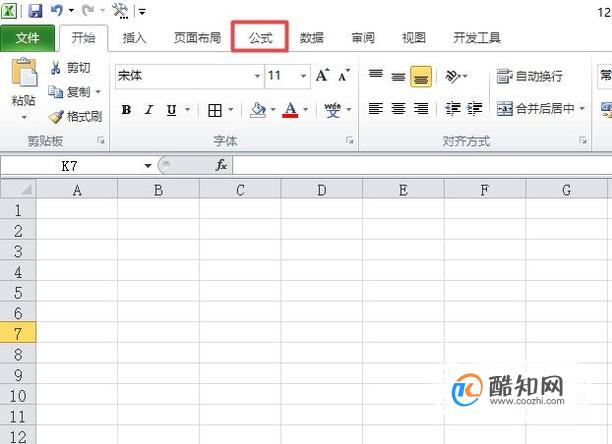612x444 pixels.
Task: Click the 剪切 cut button
Action: (70, 68)
